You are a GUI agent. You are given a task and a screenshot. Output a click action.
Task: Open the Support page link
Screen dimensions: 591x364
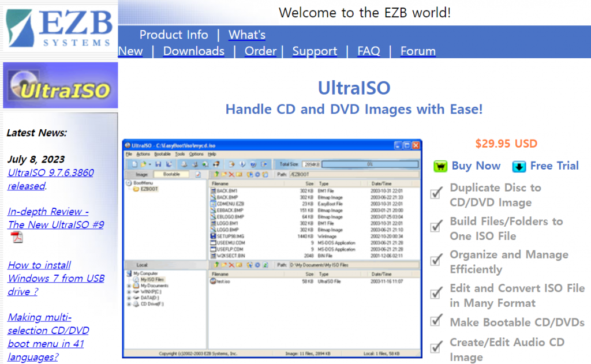click(x=315, y=51)
